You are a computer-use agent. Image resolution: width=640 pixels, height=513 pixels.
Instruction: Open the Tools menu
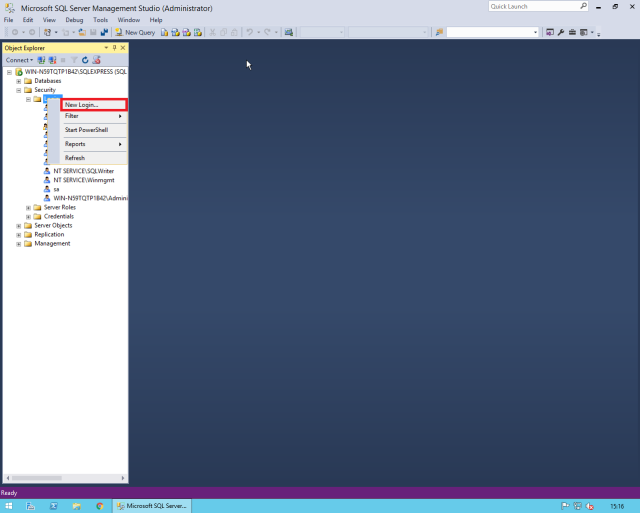(100, 20)
